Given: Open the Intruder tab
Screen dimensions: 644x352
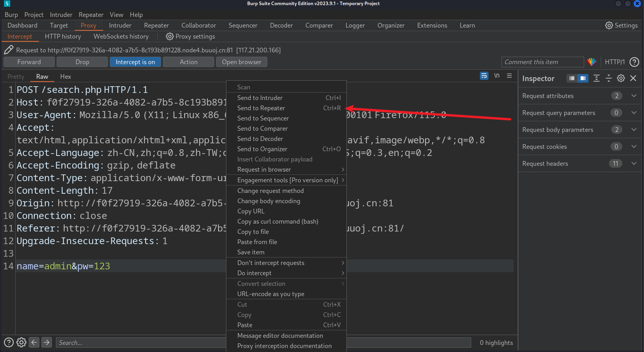Looking at the screenshot, I should tap(120, 25).
